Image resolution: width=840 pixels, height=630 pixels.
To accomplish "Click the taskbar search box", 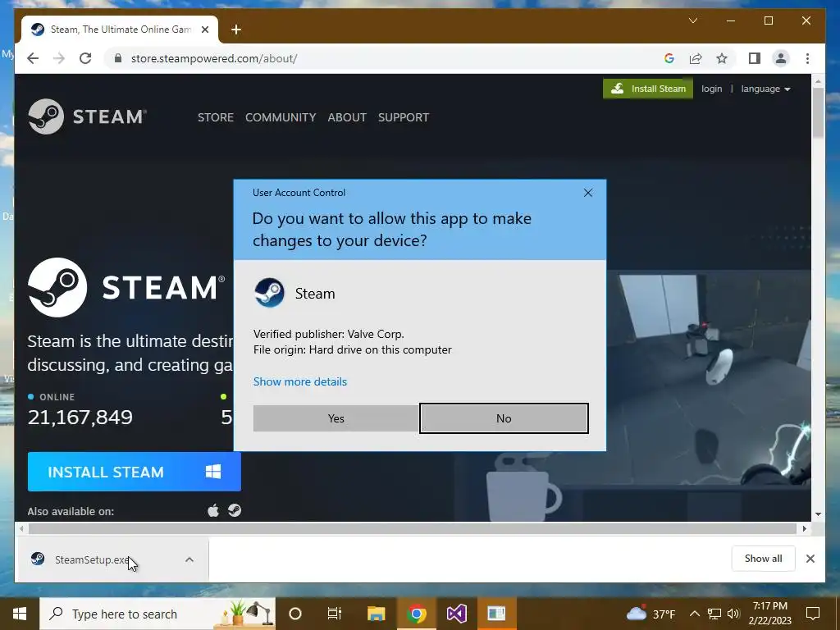I will [157, 614].
